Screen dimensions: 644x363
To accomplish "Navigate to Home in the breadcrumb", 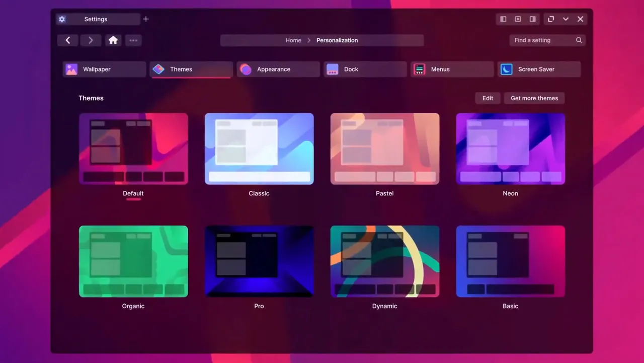I will tap(293, 40).
